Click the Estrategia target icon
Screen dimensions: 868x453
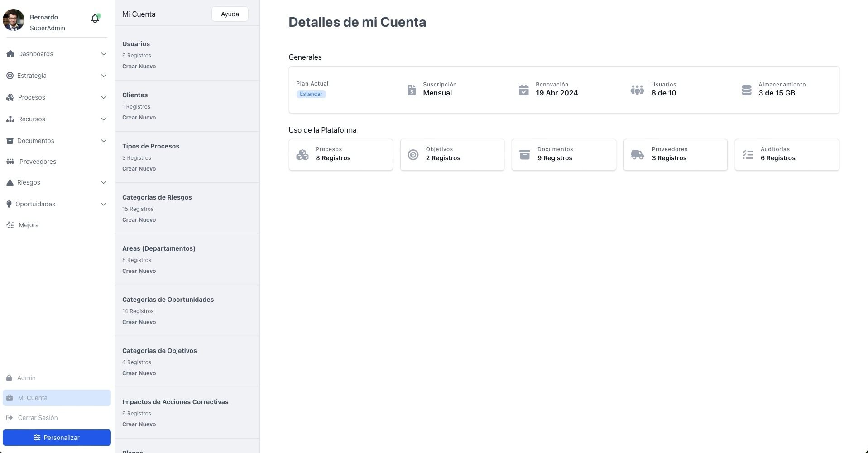point(10,76)
